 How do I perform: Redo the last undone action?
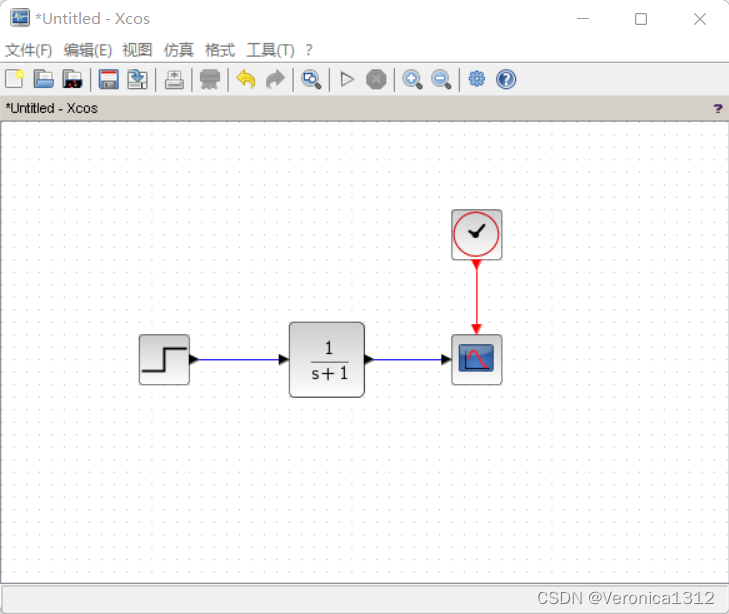[x=275, y=79]
